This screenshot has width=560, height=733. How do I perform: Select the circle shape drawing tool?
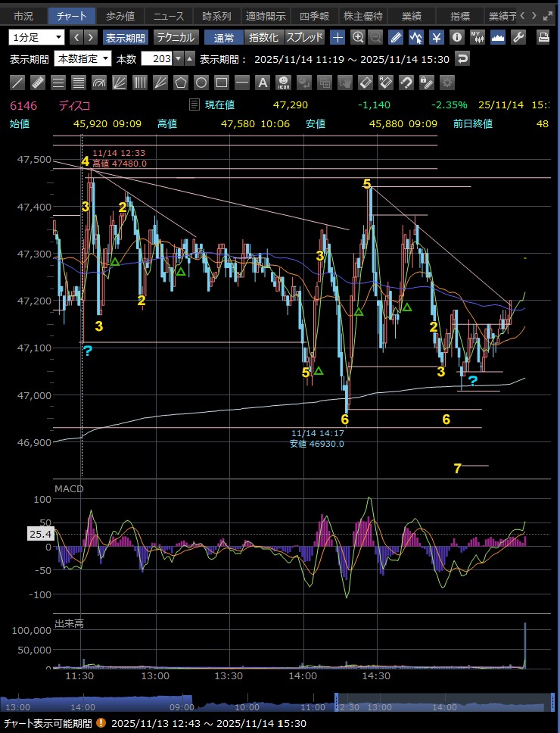[x=201, y=83]
